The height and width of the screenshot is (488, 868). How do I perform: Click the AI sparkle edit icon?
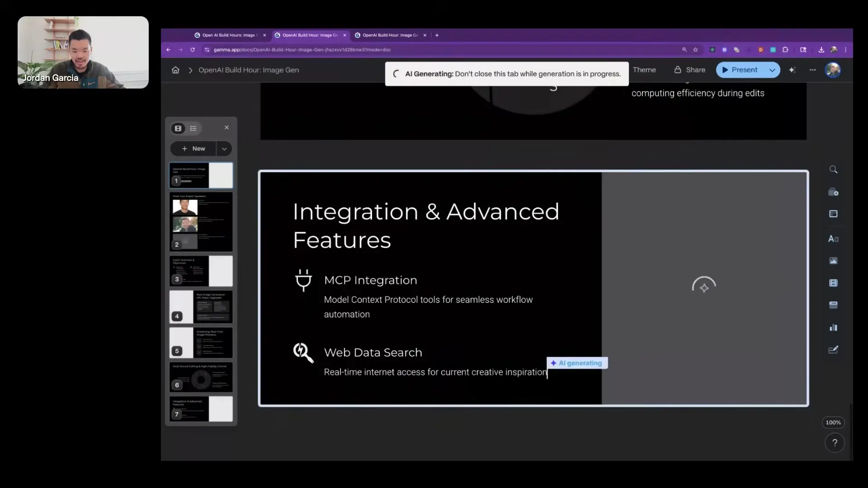click(x=792, y=70)
